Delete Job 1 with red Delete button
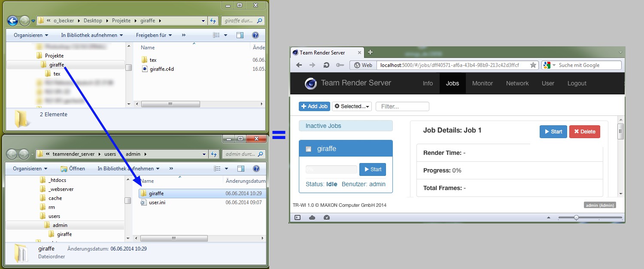Image resolution: width=644 pixels, height=269 pixels. pos(585,132)
